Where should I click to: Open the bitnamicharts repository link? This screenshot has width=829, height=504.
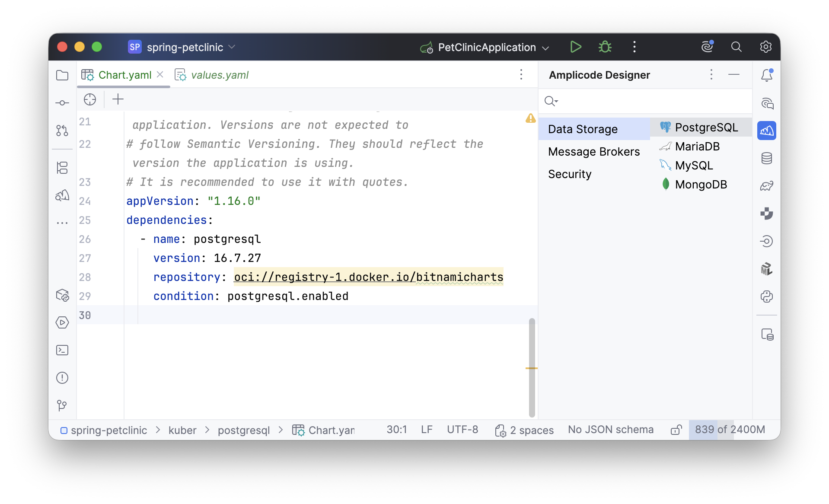368,277
